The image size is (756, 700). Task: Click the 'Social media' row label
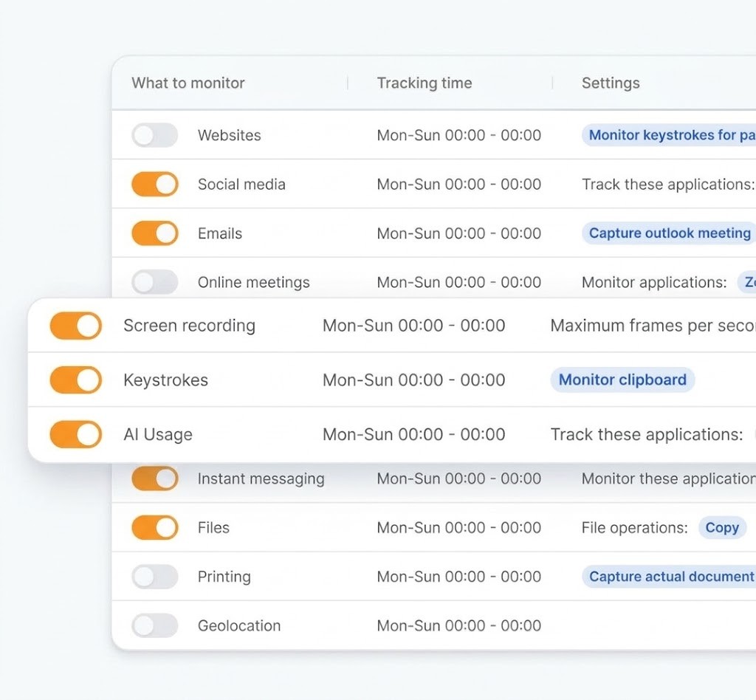(241, 184)
